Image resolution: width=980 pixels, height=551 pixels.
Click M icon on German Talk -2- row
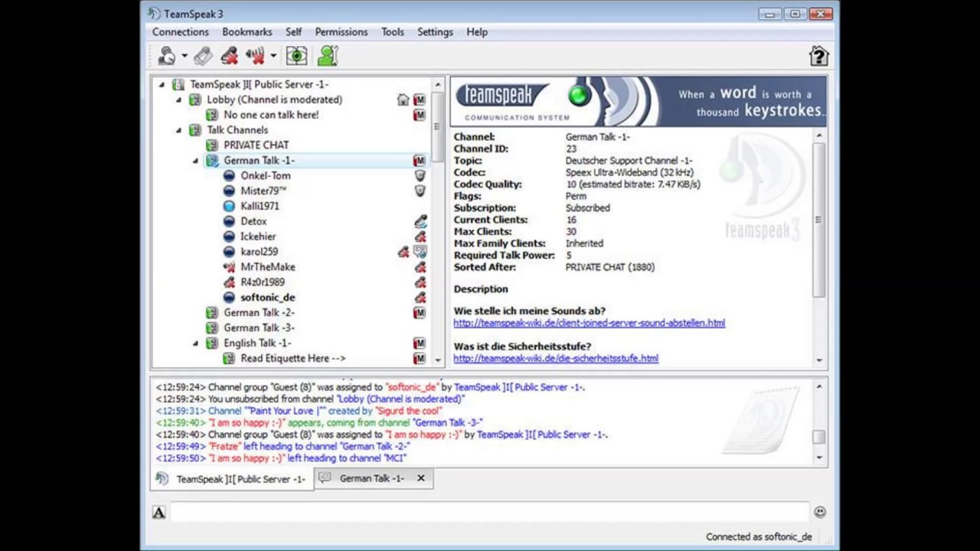(419, 312)
